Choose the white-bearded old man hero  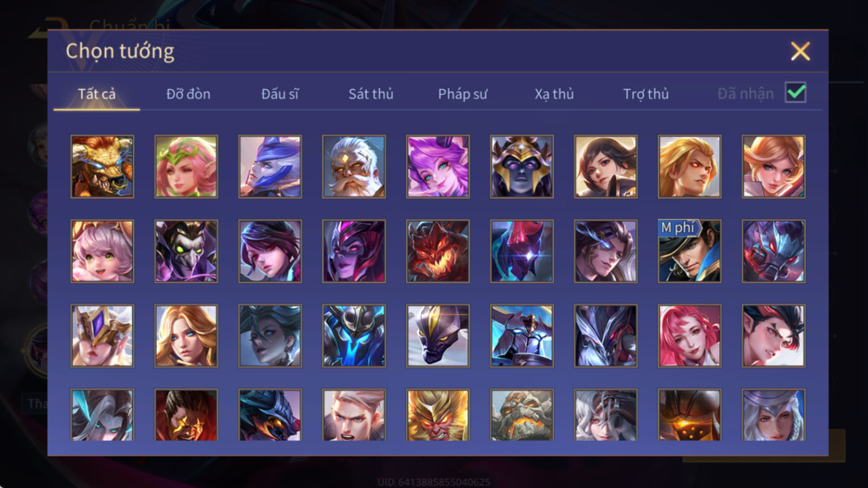pos(354,166)
